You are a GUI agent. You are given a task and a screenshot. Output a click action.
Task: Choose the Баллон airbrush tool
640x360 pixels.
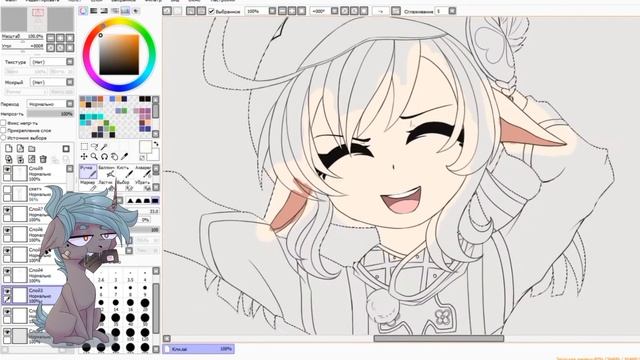click(106, 171)
